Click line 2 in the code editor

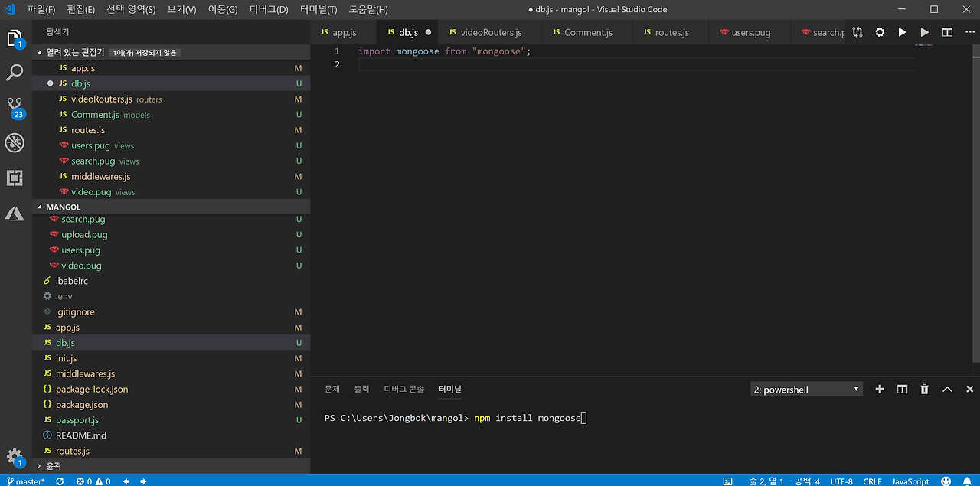[635, 64]
